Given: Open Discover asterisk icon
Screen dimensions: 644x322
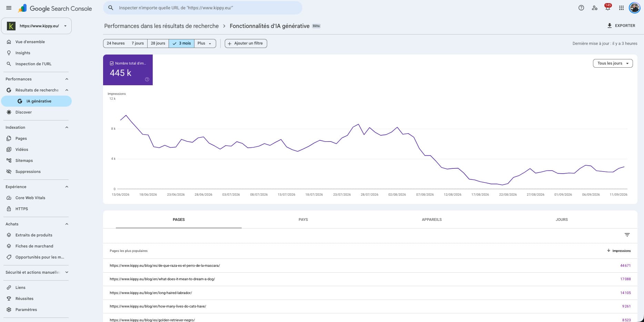Looking at the screenshot, I should [x=9, y=112].
